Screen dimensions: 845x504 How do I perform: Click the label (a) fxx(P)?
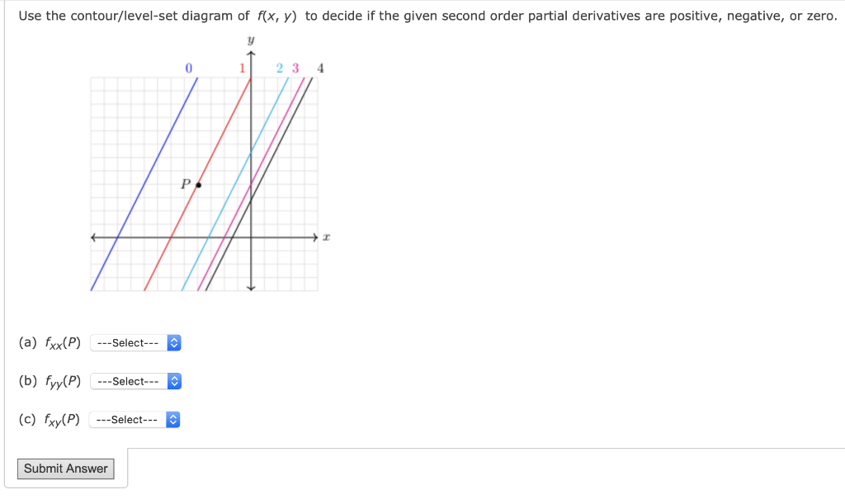tap(50, 342)
